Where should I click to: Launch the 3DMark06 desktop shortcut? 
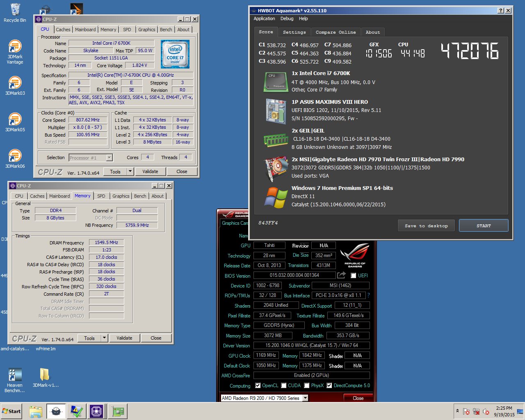[x=15, y=159]
